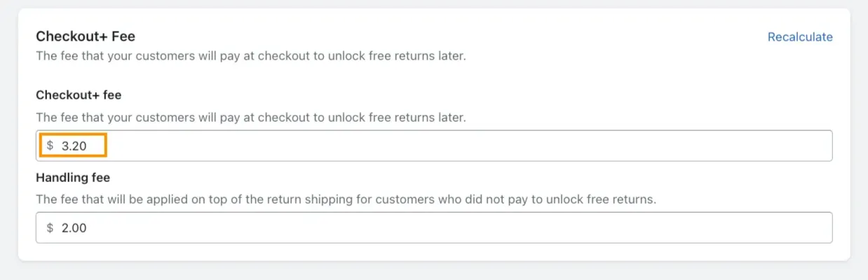Image resolution: width=868 pixels, height=280 pixels.
Task: Click the help text under Handling fee label
Action: click(x=346, y=199)
